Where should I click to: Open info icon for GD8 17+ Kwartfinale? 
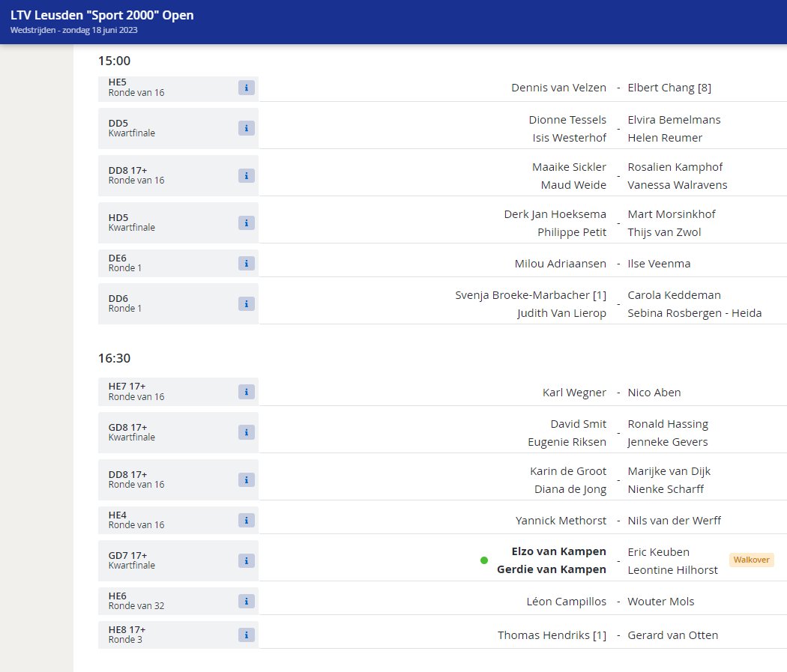pos(246,432)
